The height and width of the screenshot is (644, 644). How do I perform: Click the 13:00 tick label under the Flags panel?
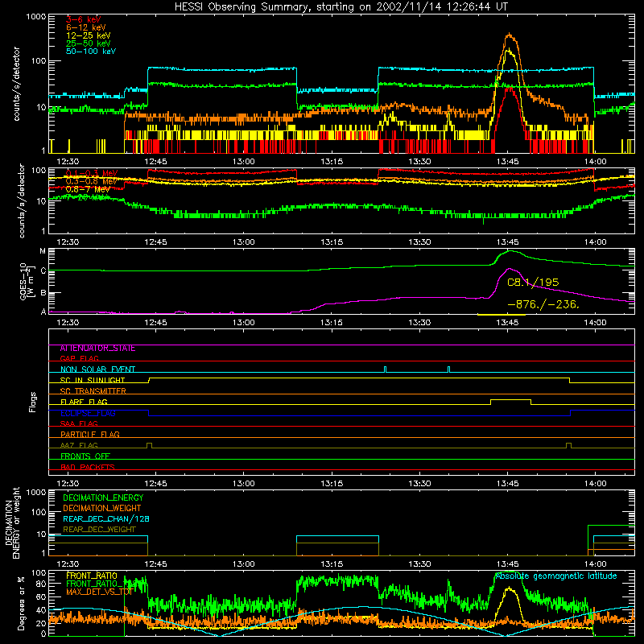[244, 484]
